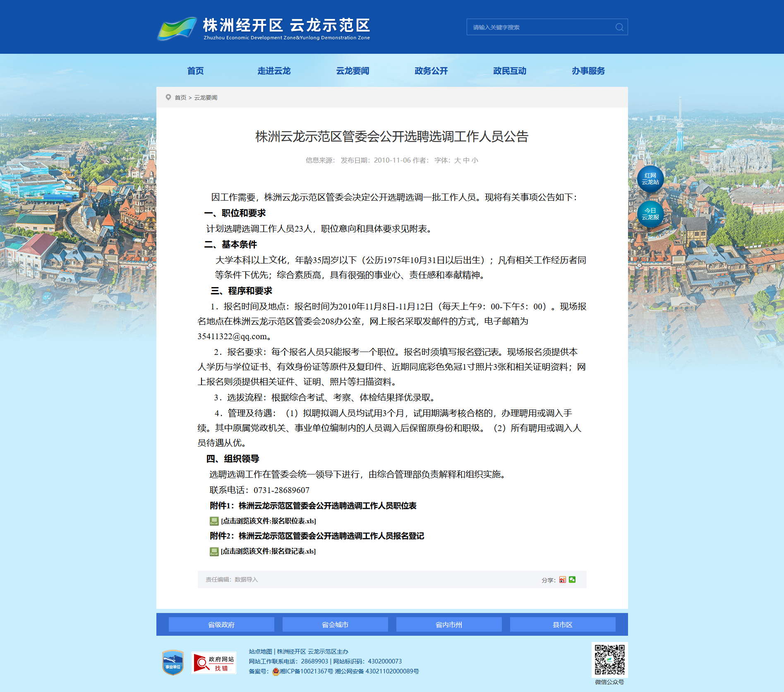Share article via Weibo icon
This screenshot has width=784, height=692.
[x=562, y=580]
